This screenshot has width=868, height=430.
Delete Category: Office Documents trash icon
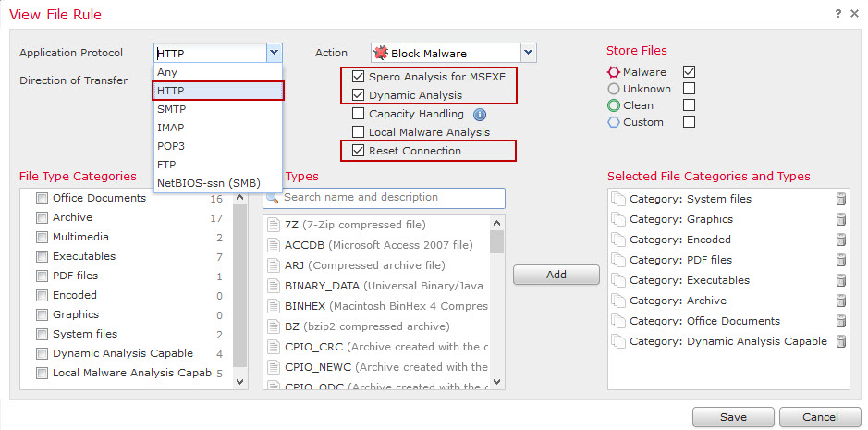pyautogui.click(x=841, y=322)
